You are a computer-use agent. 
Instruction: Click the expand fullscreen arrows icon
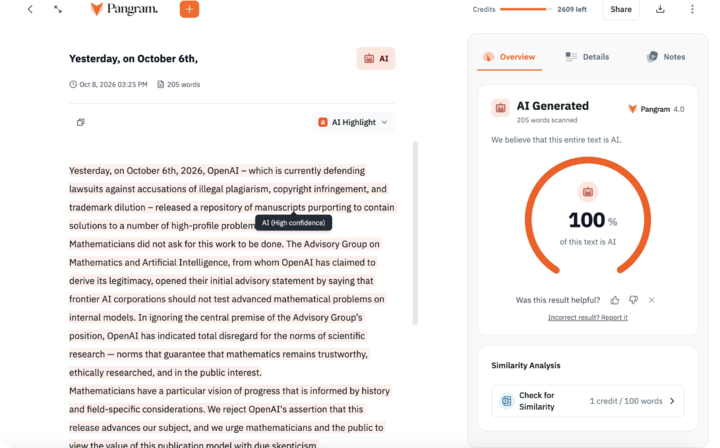(58, 9)
